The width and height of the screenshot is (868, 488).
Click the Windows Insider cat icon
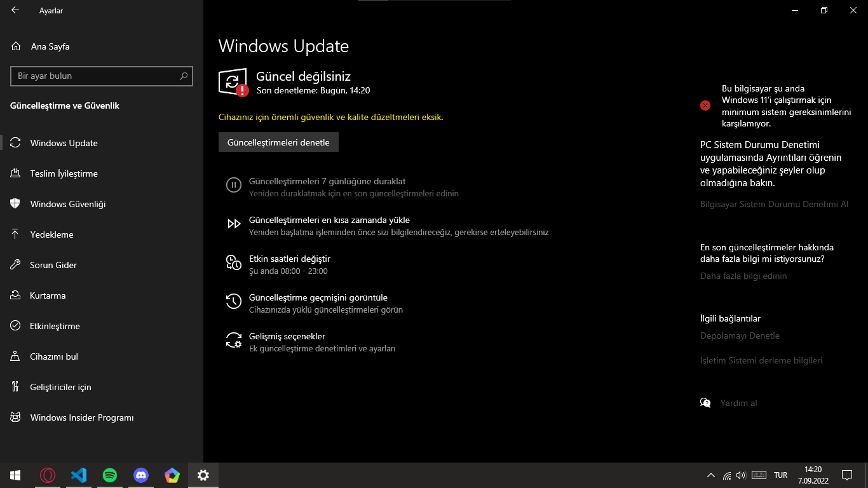pyautogui.click(x=16, y=417)
